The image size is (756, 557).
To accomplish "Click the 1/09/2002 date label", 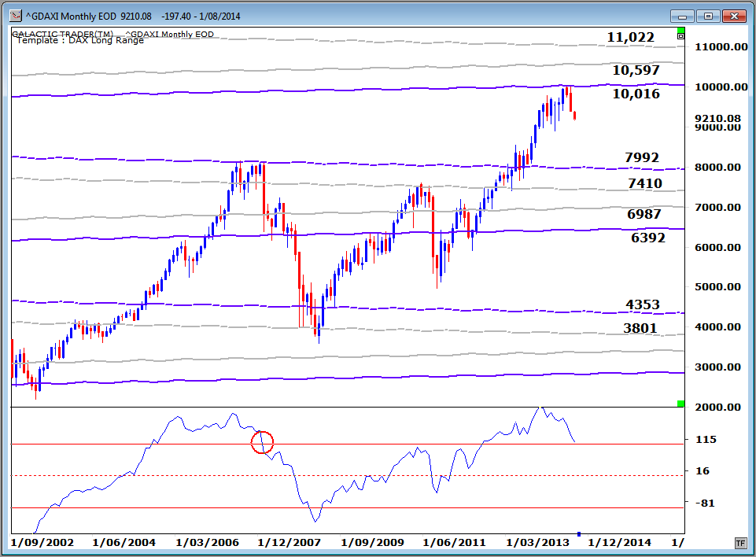I will pyautogui.click(x=42, y=543).
